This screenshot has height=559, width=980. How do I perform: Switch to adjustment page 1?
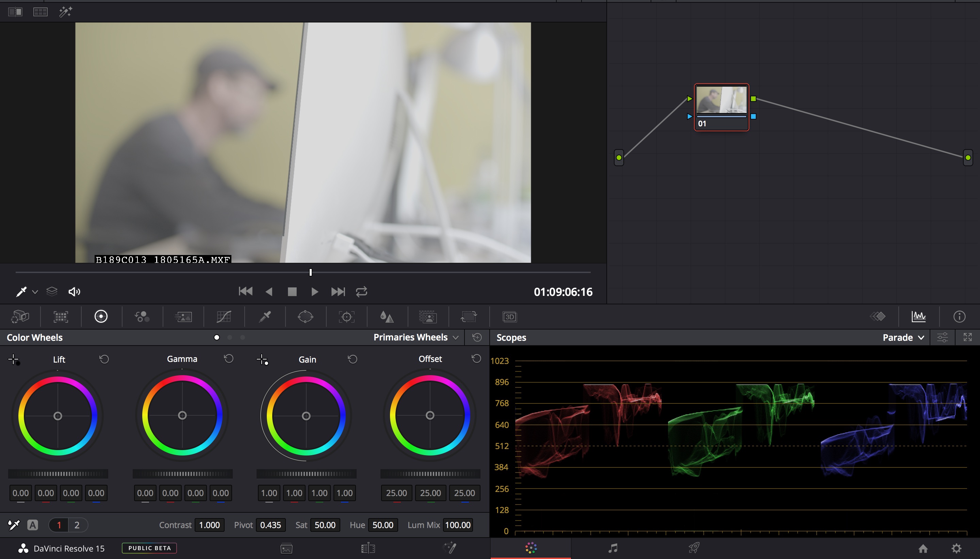click(x=59, y=525)
